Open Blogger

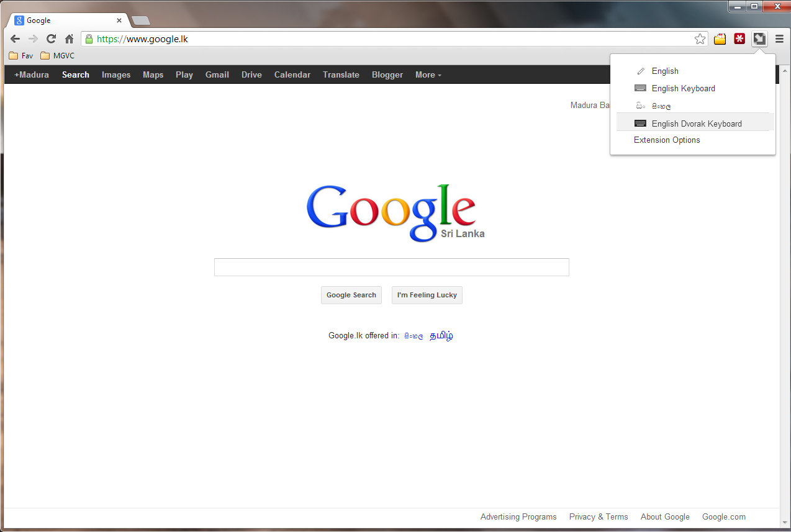(387, 74)
